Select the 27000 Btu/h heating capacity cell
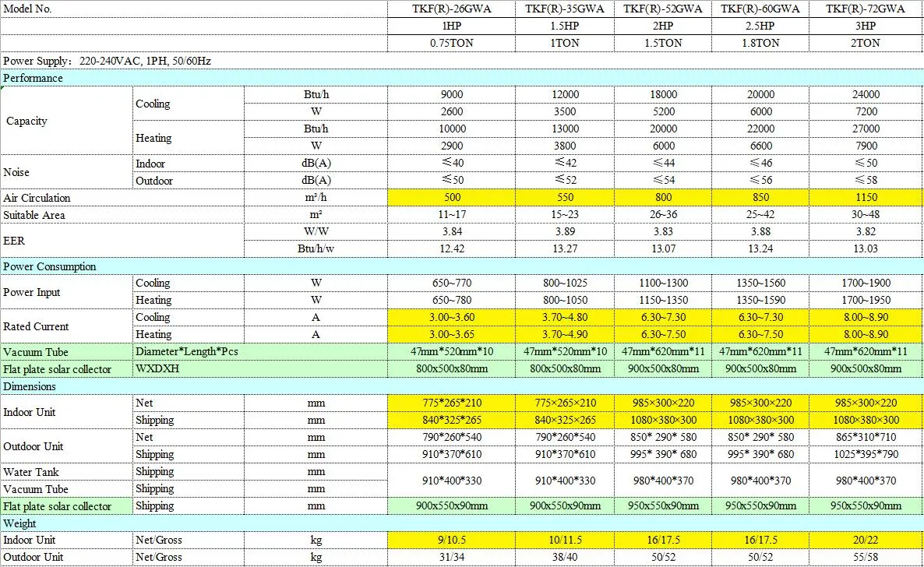 tap(866, 129)
